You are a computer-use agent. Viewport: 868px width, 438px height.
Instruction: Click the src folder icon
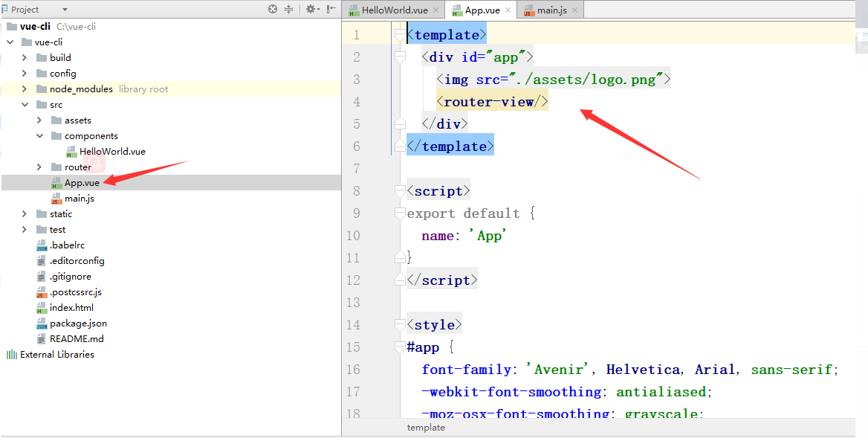[41, 105]
